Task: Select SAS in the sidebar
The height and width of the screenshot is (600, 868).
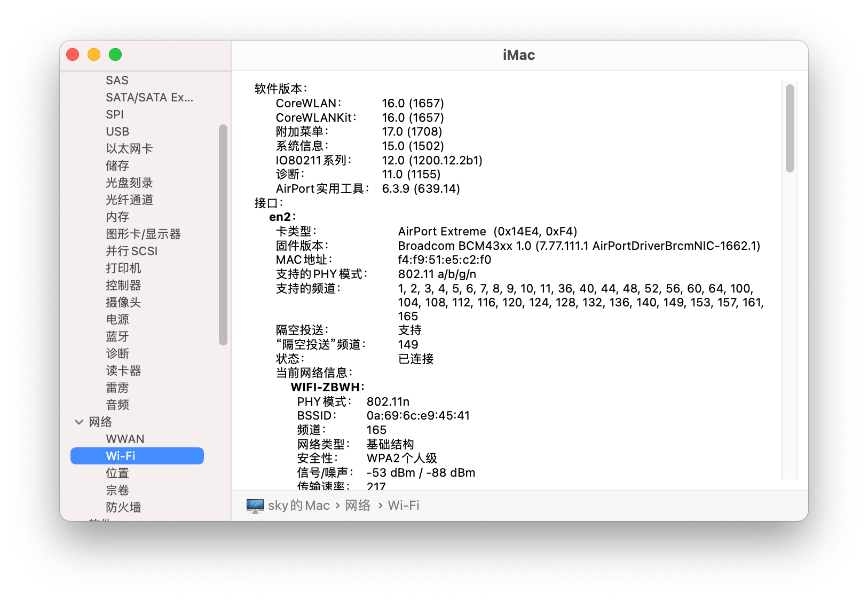Action: coord(117,81)
